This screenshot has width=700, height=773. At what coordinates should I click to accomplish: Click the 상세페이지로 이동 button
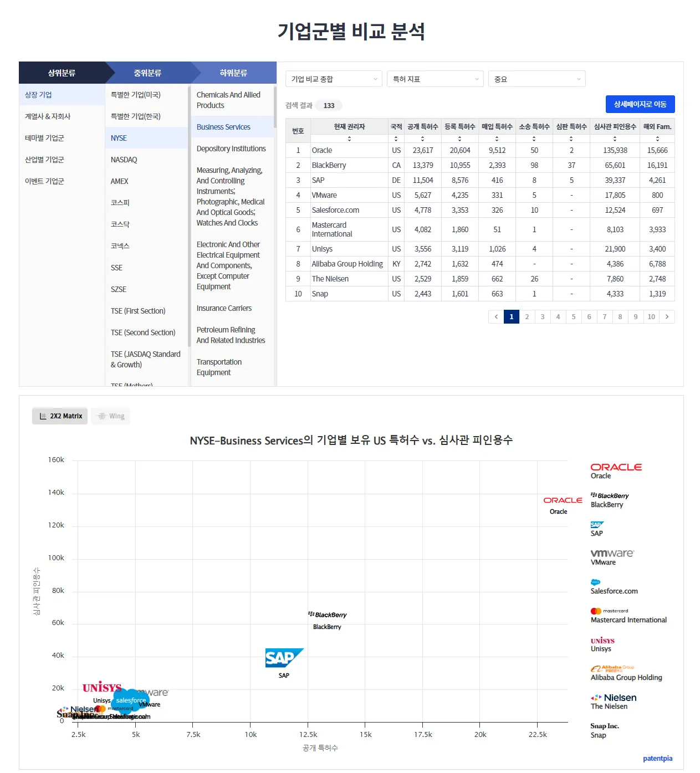(x=640, y=104)
